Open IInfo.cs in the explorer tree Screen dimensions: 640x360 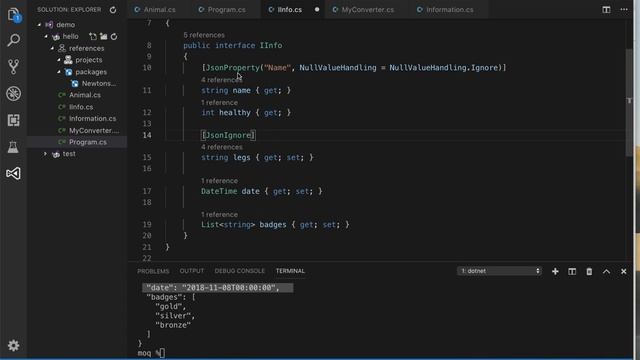81,107
